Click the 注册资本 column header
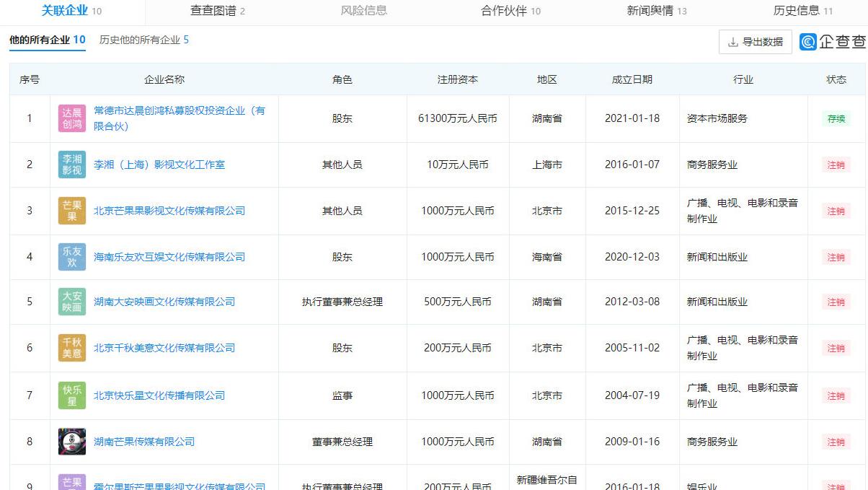 click(x=458, y=79)
